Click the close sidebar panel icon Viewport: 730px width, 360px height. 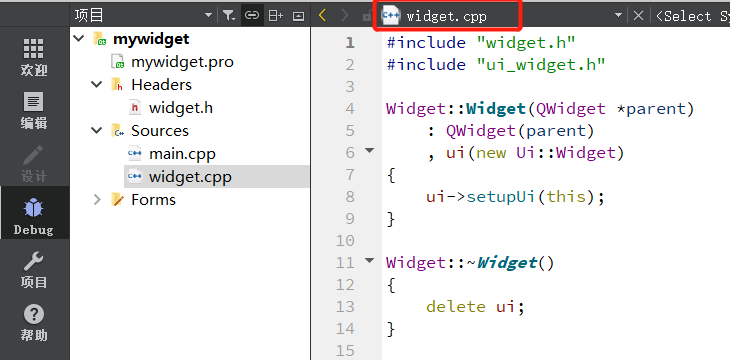point(298,16)
